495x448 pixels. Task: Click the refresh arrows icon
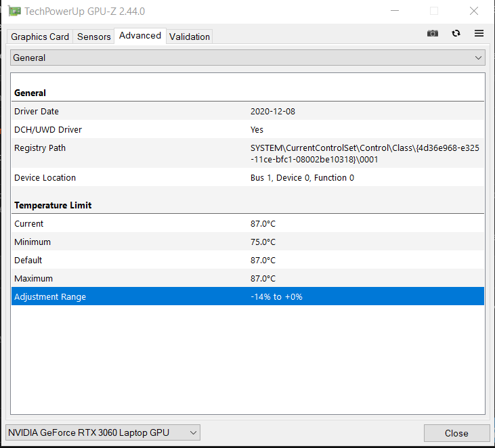click(456, 33)
